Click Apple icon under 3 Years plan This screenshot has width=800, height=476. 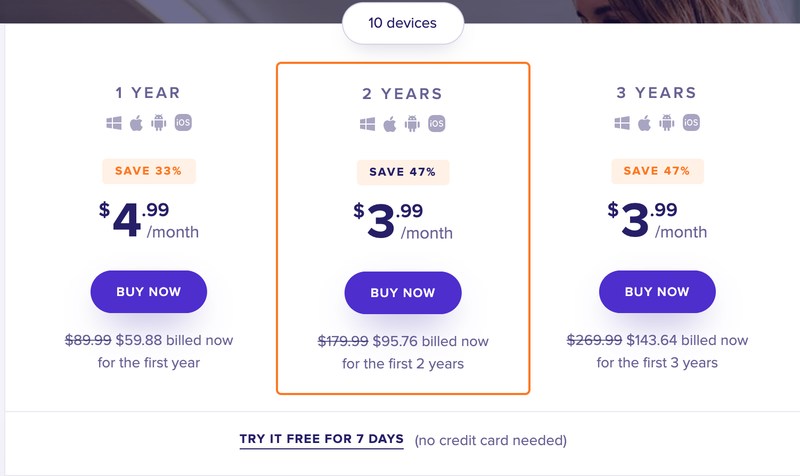644,123
